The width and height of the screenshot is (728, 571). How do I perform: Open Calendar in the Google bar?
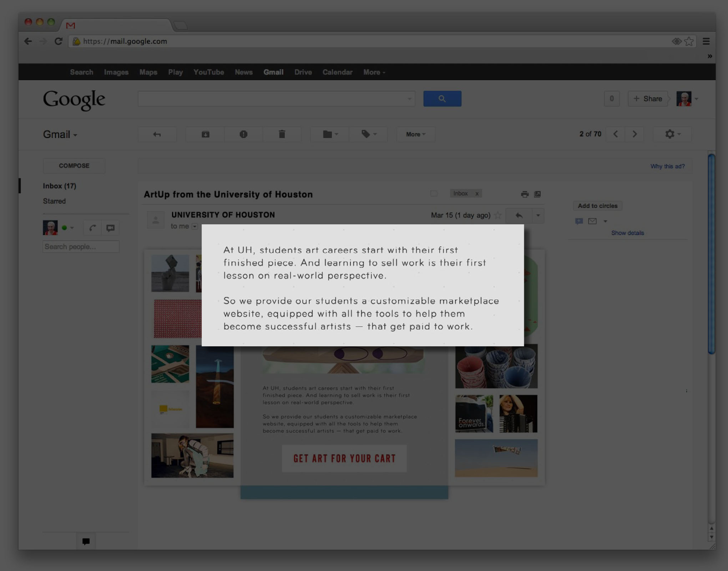[337, 72]
